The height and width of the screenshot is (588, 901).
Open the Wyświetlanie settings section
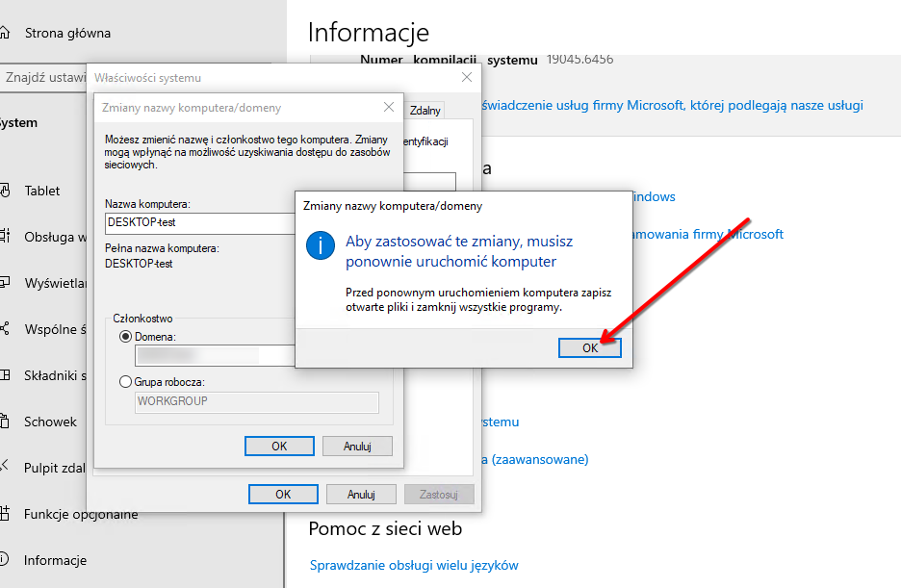(x=53, y=283)
